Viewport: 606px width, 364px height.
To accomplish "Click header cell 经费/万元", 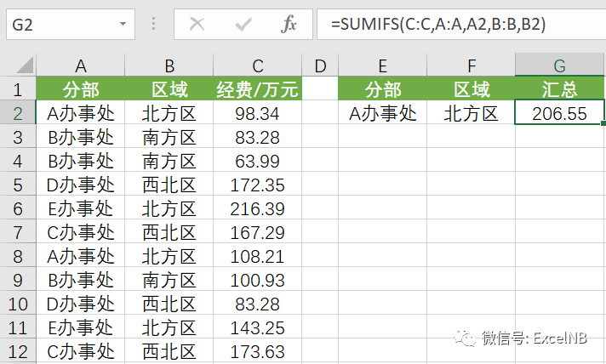I will pos(257,88).
